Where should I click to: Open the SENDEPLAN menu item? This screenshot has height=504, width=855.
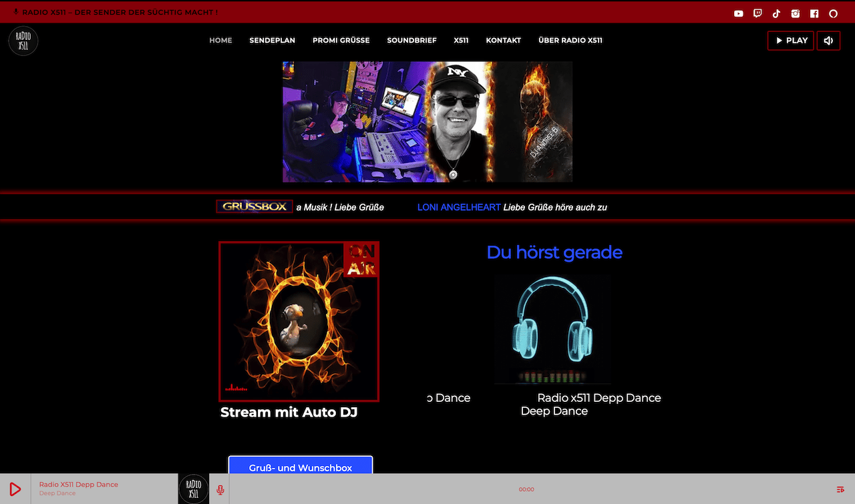[273, 40]
